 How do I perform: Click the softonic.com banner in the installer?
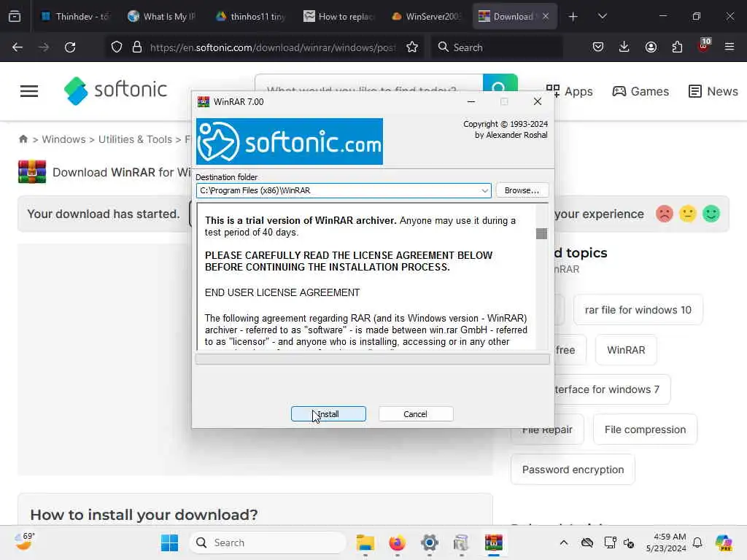coord(290,141)
